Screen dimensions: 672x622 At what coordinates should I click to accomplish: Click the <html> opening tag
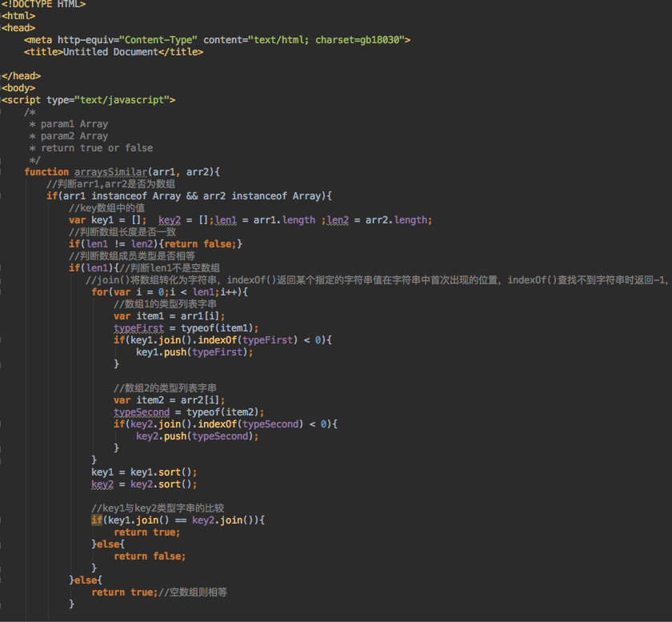click(19, 16)
